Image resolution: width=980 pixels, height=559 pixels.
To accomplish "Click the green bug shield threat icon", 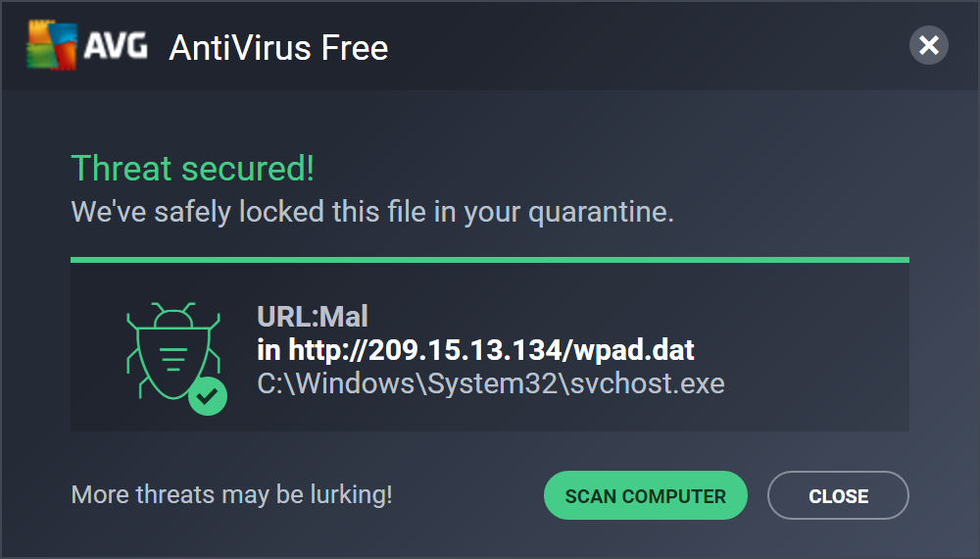I will 173,353.
